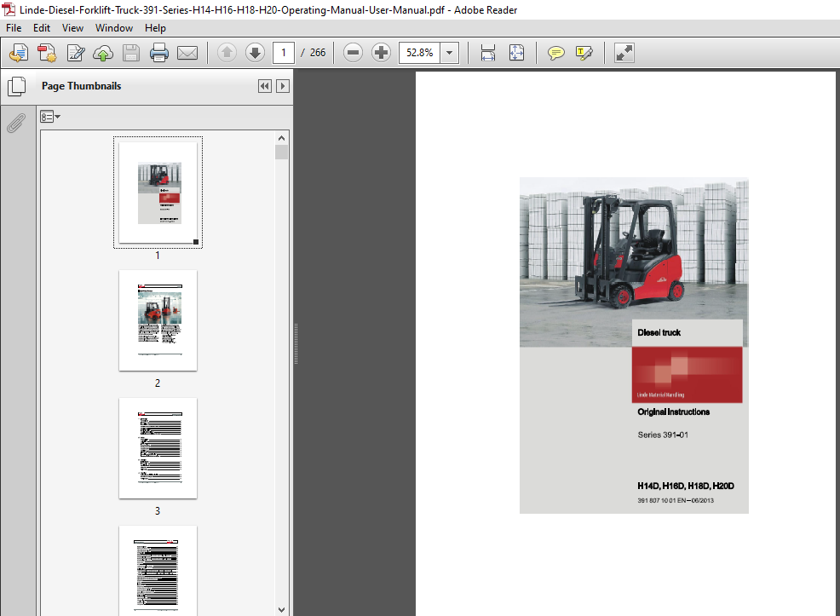Select page 2 thumbnail
Image resolution: width=840 pixels, height=616 pixels.
click(158, 320)
